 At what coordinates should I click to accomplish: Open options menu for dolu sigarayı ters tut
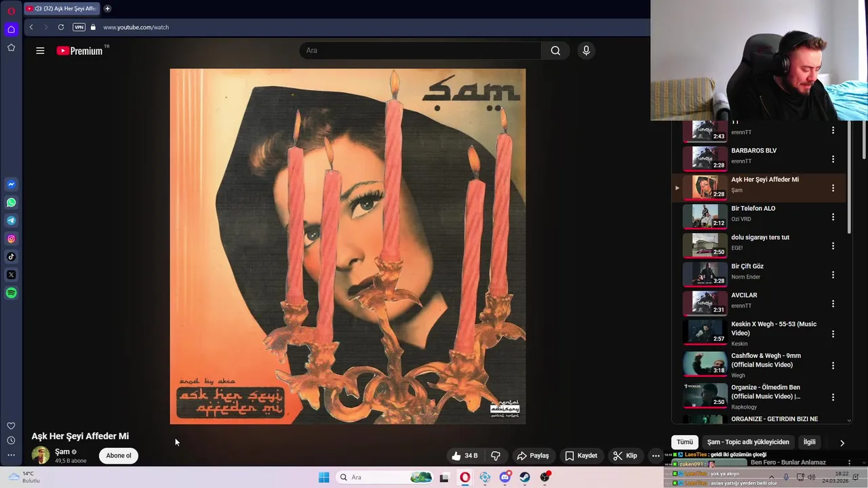coord(833,246)
